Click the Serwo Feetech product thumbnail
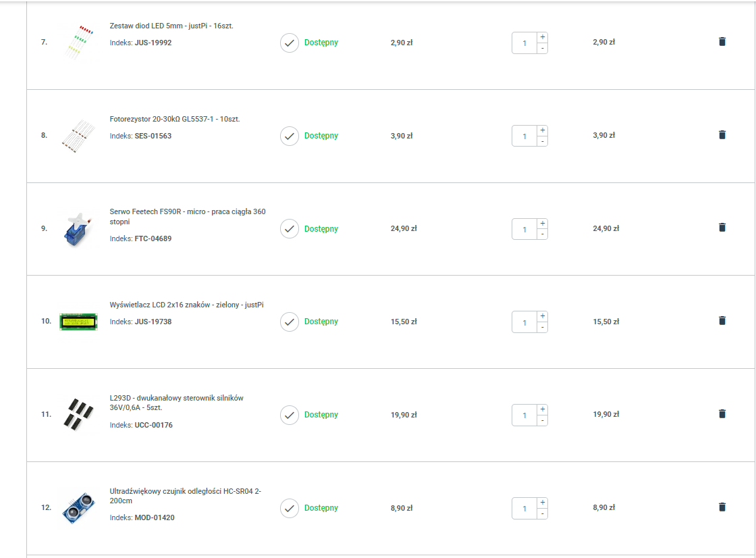 click(x=78, y=229)
